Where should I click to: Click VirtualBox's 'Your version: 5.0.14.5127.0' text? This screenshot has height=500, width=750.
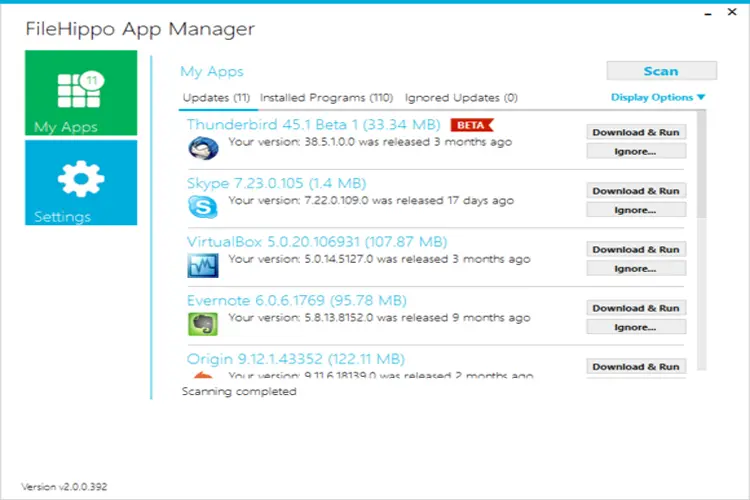[x=379, y=259]
